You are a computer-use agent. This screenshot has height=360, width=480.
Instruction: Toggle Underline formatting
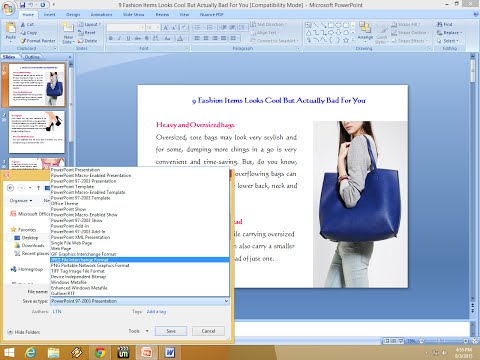(128, 38)
